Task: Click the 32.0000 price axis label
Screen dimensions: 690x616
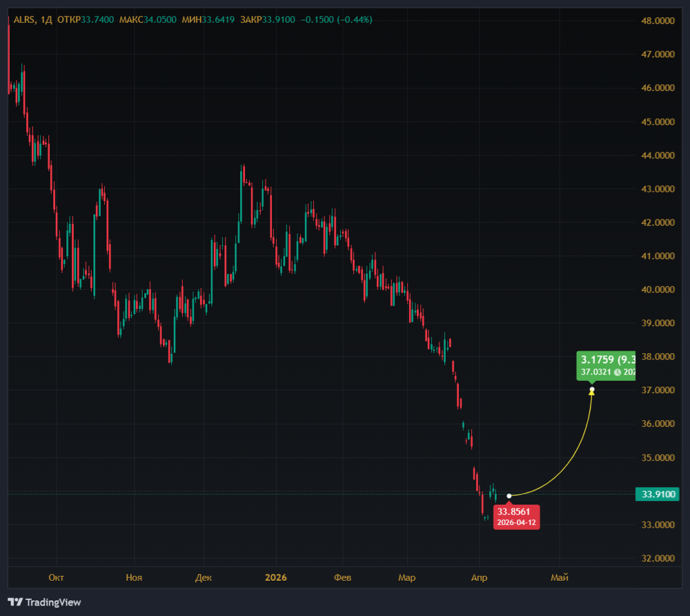Action: click(x=658, y=558)
